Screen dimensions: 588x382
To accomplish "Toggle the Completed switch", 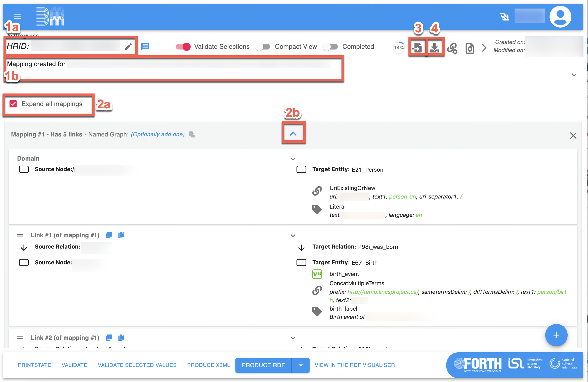I will [330, 47].
